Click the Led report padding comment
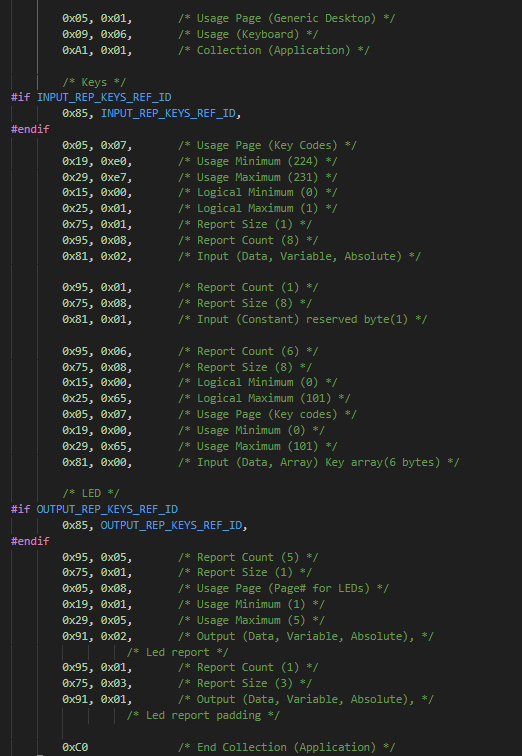522x756 pixels. tap(203, 715)
